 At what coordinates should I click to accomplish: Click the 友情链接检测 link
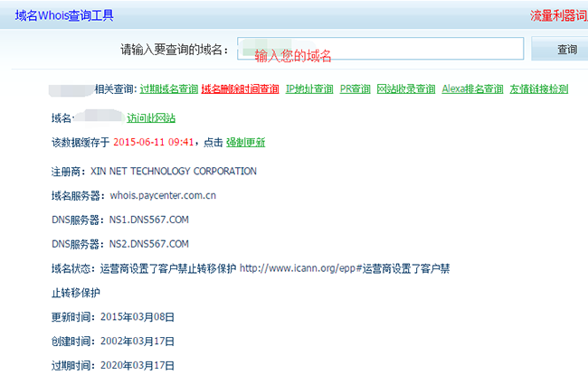click(539, 89)
